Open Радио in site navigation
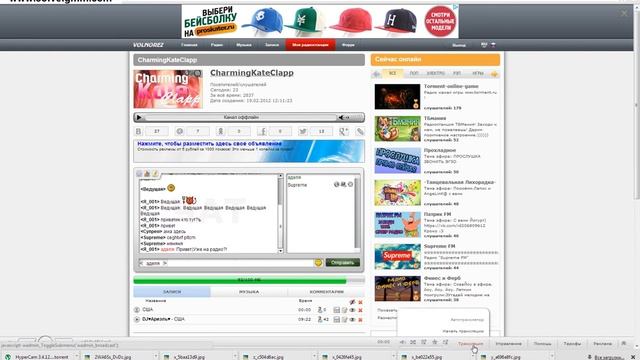This screenshot has width=640, height=360. [217, 45]
